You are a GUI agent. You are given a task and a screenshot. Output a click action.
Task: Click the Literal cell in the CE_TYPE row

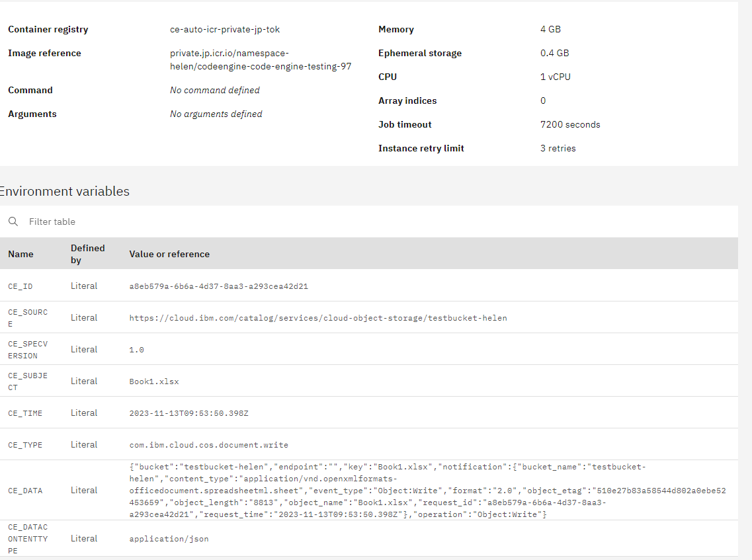tap(84, 444)
